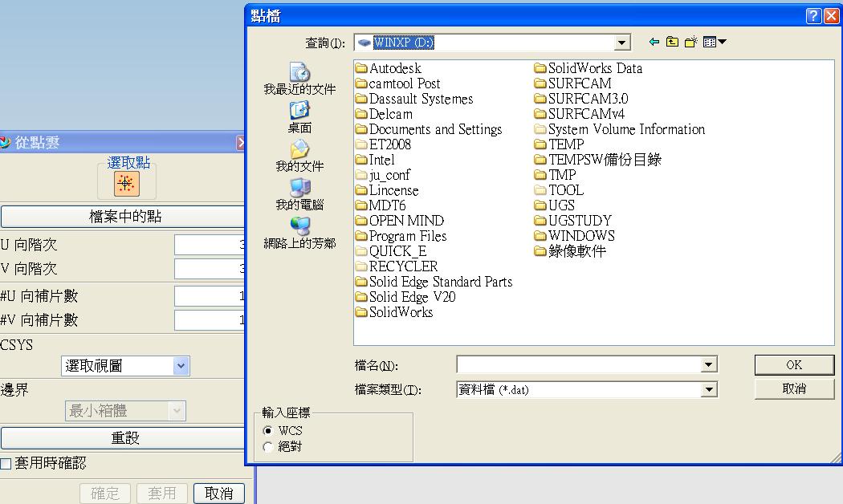Viewport: 843px width, 504px height.
Task: Select the Dassault Systemes folder
Action: coord(414,99)
